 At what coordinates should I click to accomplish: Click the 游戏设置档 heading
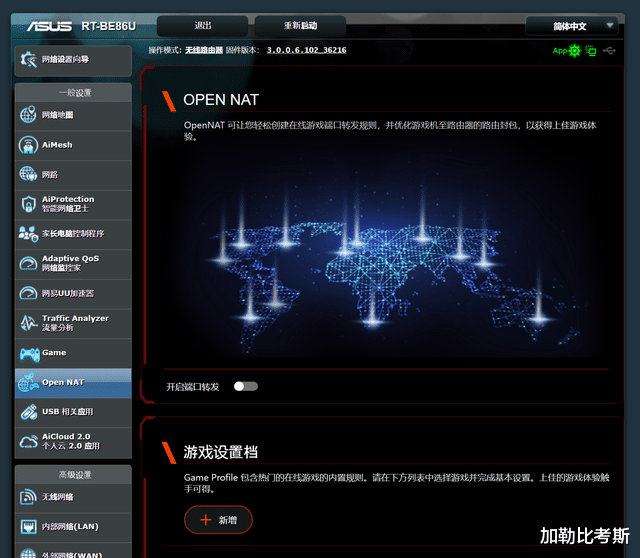(220, 452)
